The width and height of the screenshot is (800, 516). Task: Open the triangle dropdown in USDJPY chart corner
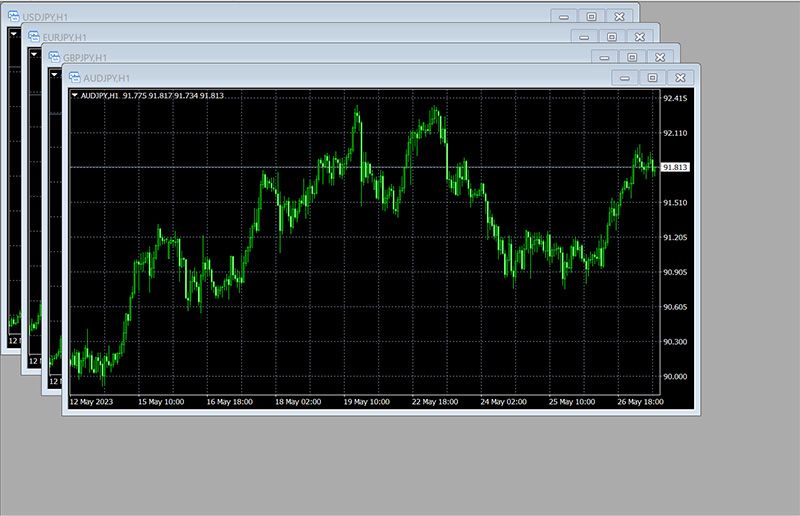point(14,33)
